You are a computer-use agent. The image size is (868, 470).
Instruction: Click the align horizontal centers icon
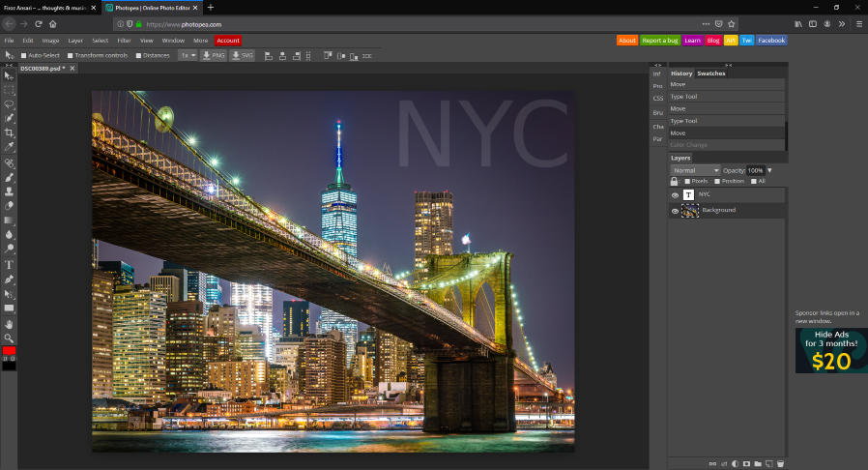(282, 56)
